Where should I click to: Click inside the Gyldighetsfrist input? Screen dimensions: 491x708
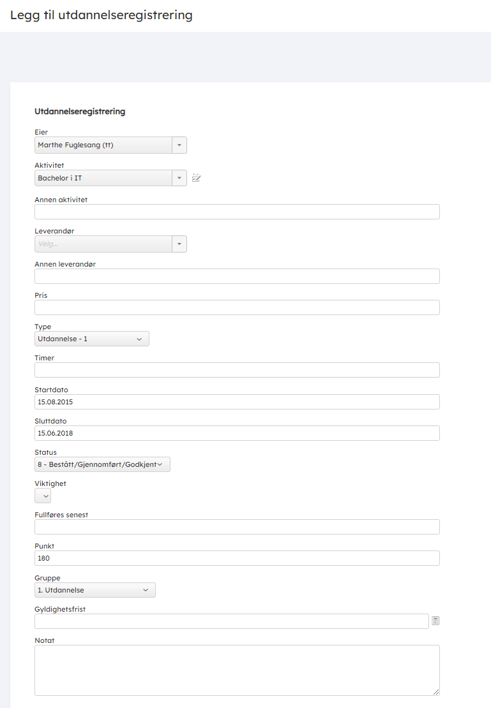(x=231, y=621)
